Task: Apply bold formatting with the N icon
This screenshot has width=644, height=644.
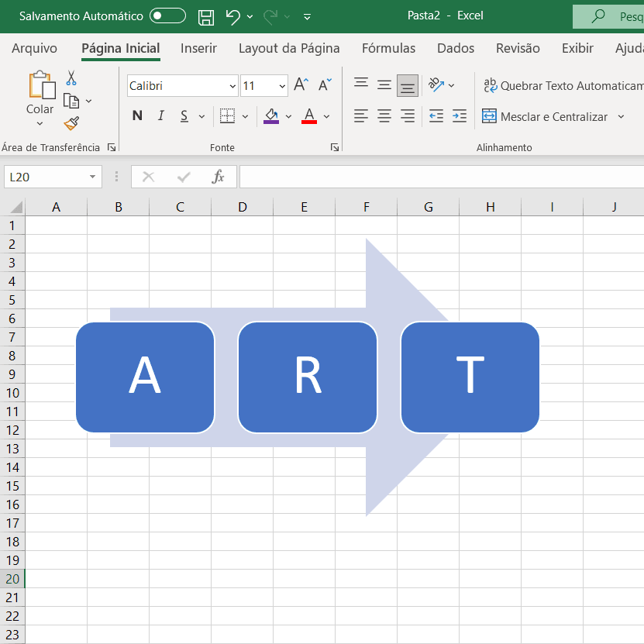Action: pos(137,115)
